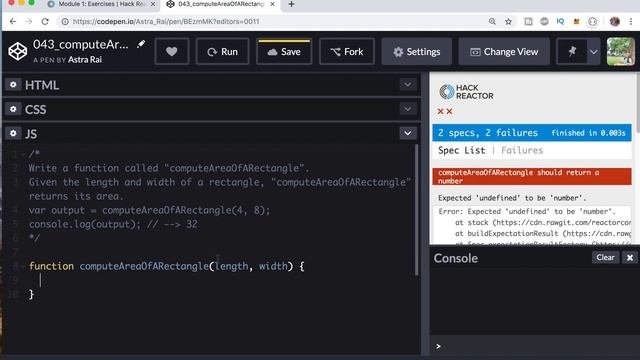Close the Console panel

[630, 257]
